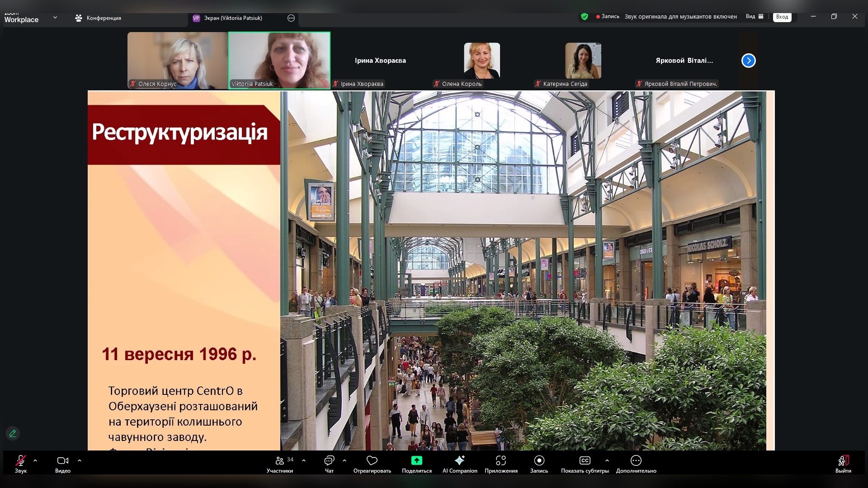The width and height of the screenshot is (868, 488).
Task: Open the screen share tab options menu
Action: [291, 18]
